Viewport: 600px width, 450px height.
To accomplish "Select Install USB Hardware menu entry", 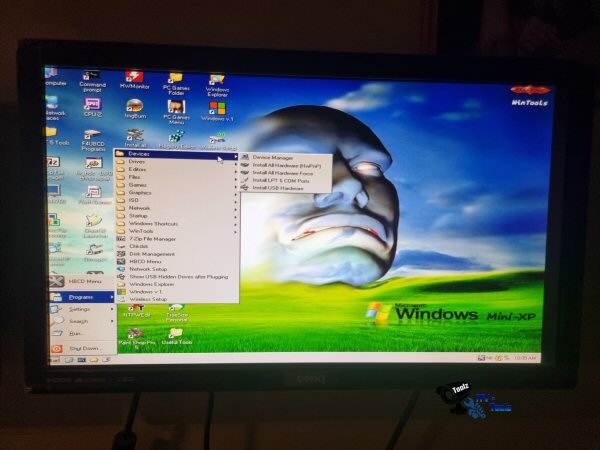I will pos(277,188).
